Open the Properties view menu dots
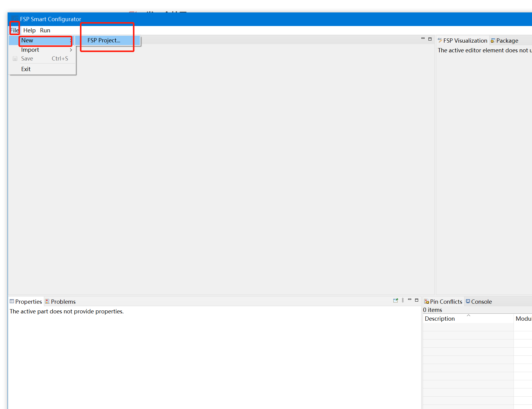532x409 pixels. click(403, 300)
